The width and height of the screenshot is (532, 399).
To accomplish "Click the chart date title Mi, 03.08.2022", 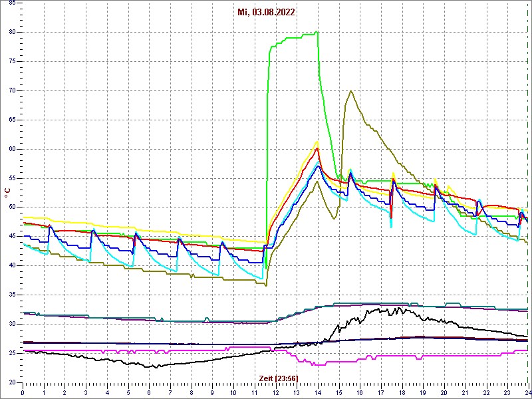I will [x=266, y=13].
